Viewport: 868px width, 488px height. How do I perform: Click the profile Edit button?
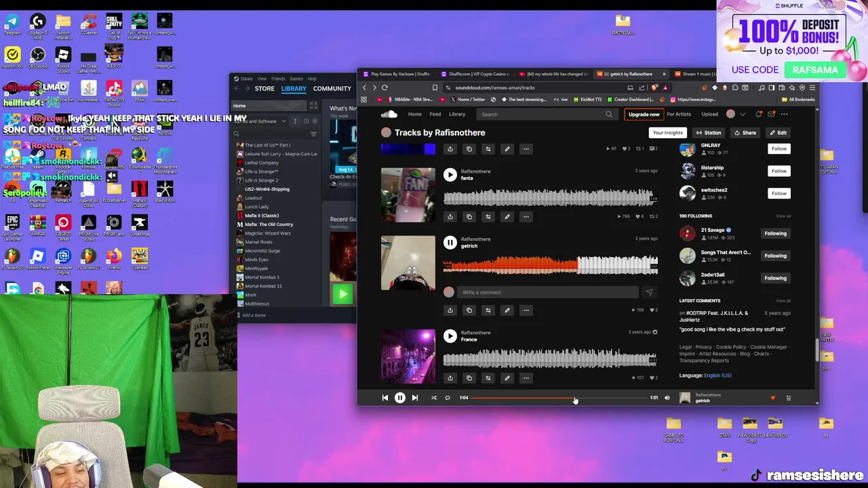pos(778,133)
